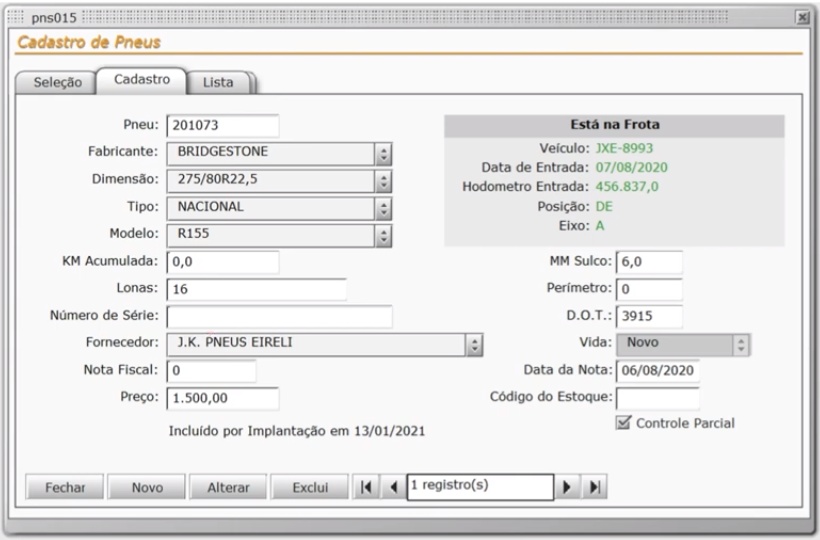Viewport: 820px width, 540px height.
Task: Click the Eixo value A
Action: pyautogui.click(x=600, y=226)
